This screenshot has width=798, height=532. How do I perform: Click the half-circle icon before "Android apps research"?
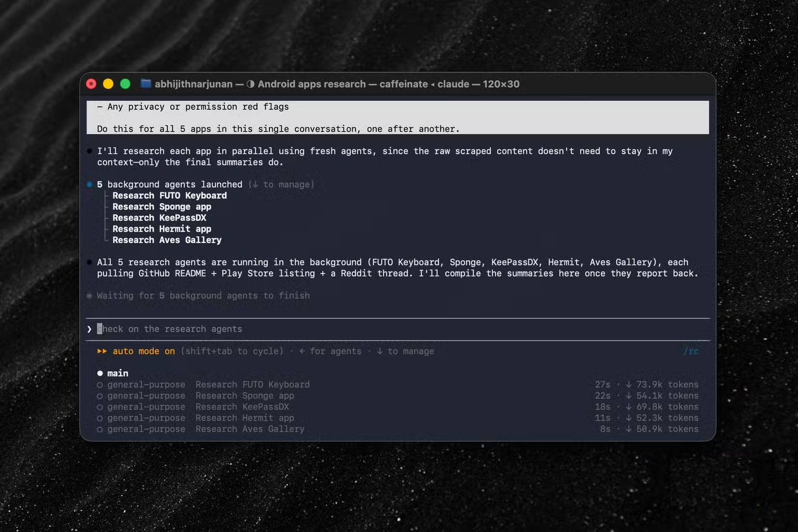(251, 84)
